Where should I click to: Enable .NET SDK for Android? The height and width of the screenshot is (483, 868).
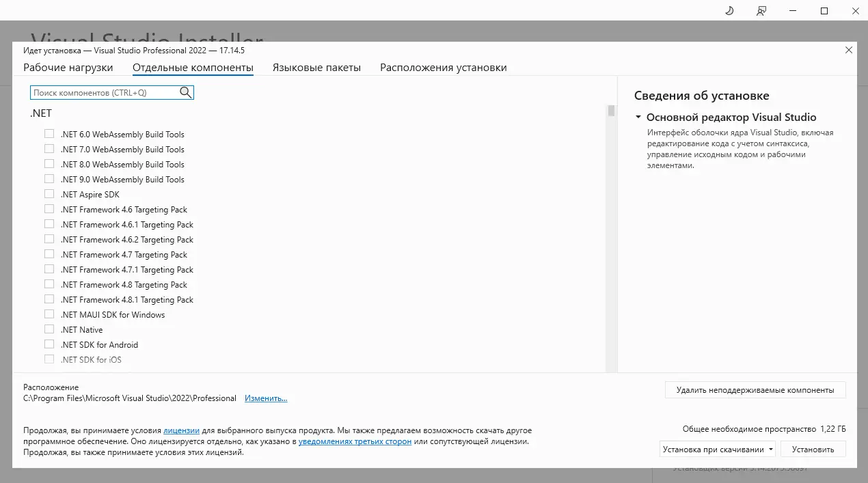[x=49, y=344]
